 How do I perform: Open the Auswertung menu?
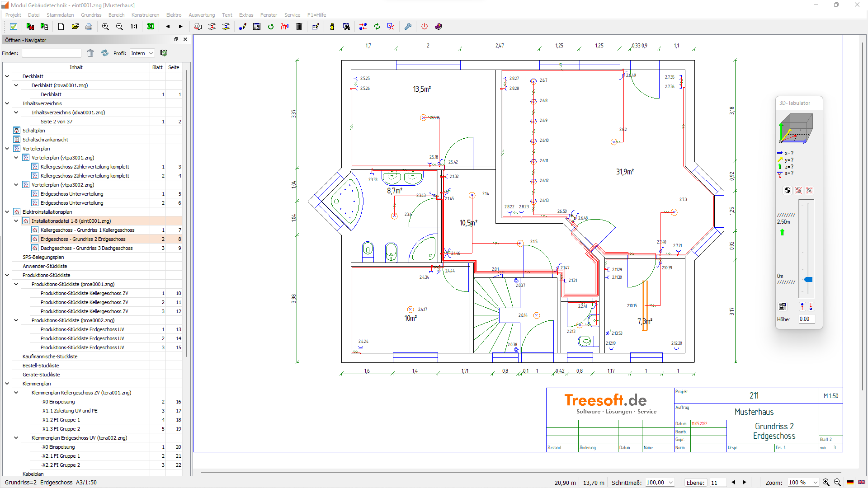(x=202, y=15)
